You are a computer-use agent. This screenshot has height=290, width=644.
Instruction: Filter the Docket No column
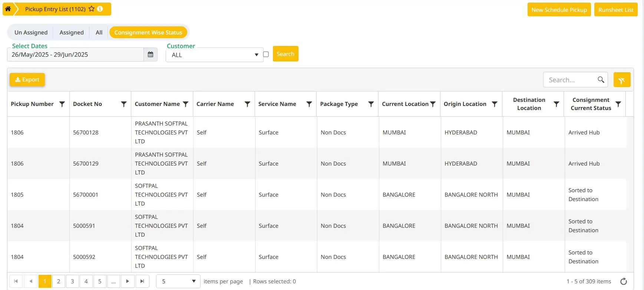124,104
